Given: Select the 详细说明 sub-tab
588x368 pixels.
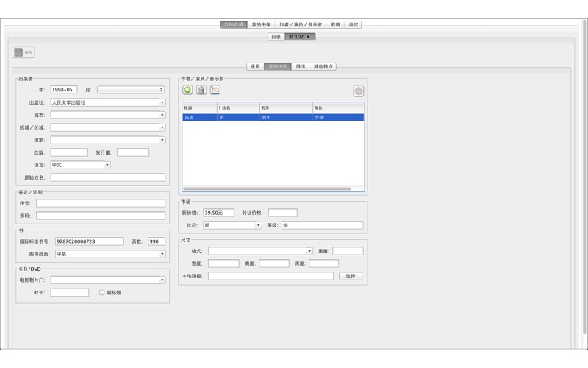Looking at the screenshot, I should pos(278,66).
